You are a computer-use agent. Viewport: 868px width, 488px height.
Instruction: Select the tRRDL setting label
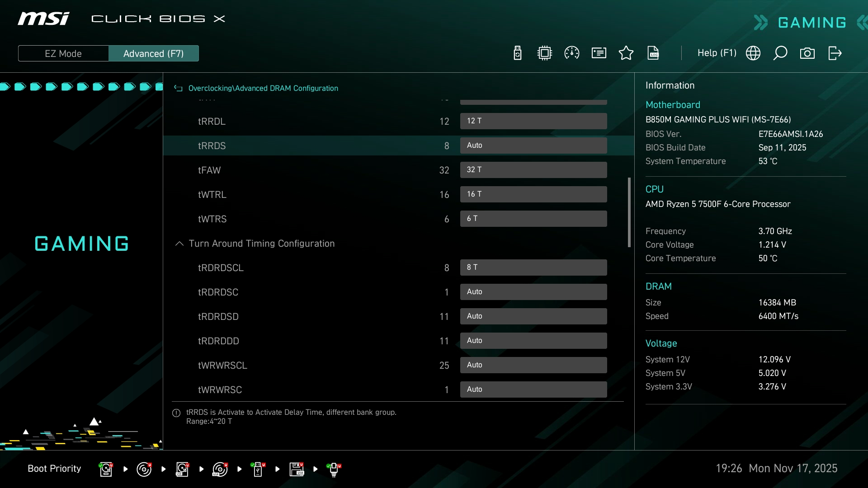pos(212,122)
